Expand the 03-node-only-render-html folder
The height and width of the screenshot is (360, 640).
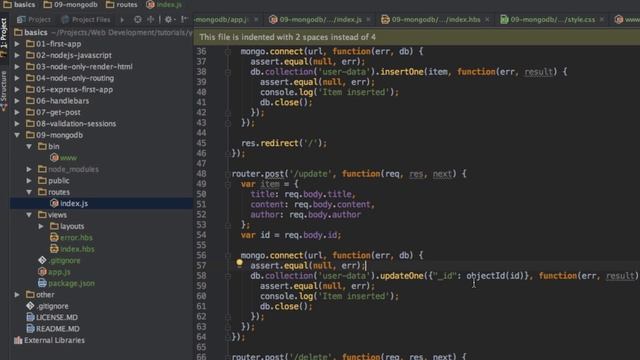coord(17,67)
